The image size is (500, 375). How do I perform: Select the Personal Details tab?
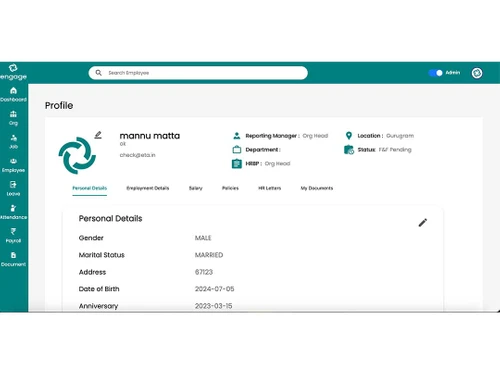pos(90,188)
